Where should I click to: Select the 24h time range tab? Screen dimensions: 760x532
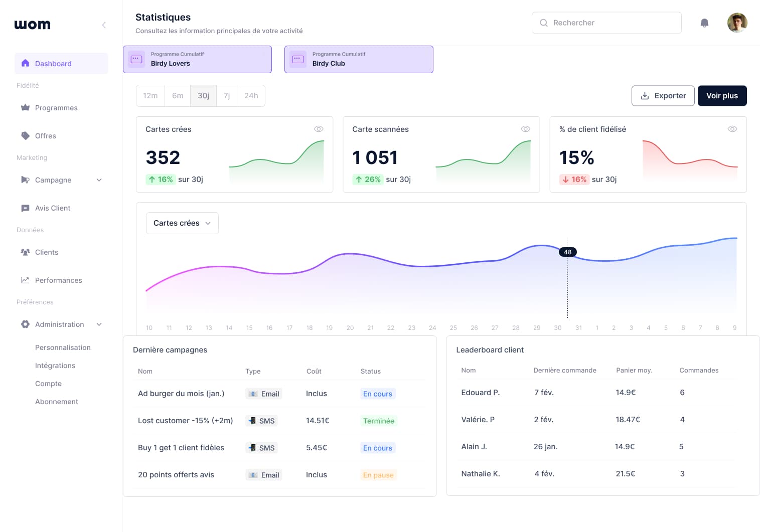coord(251,96)
